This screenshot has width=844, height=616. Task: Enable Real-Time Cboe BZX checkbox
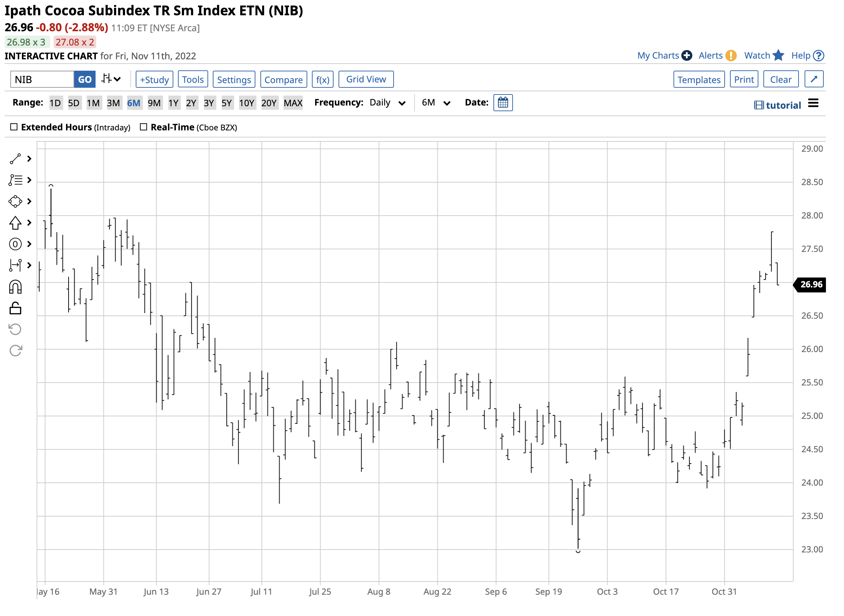coord(144,127)
